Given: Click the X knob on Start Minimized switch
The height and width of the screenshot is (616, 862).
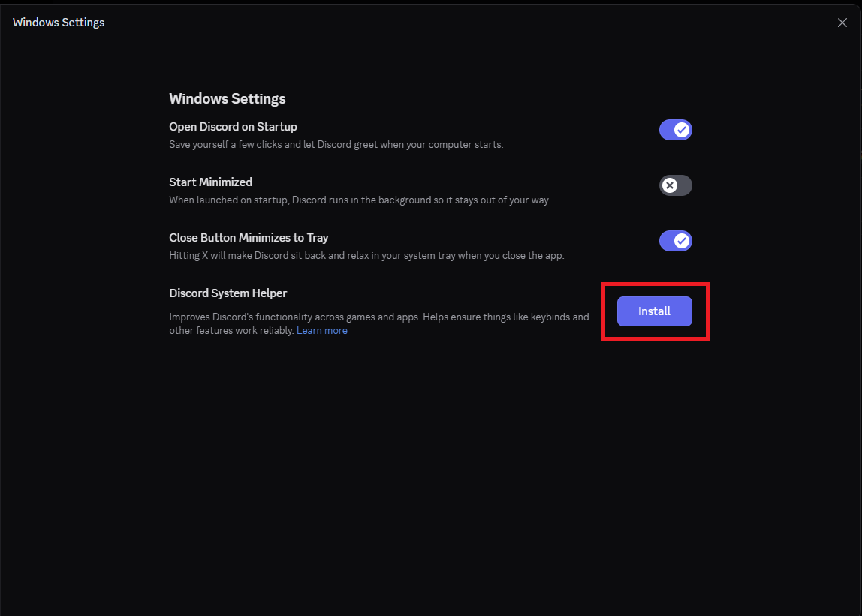Looking at the screenshot, I should pyautogui.click(x=670, y=185).
